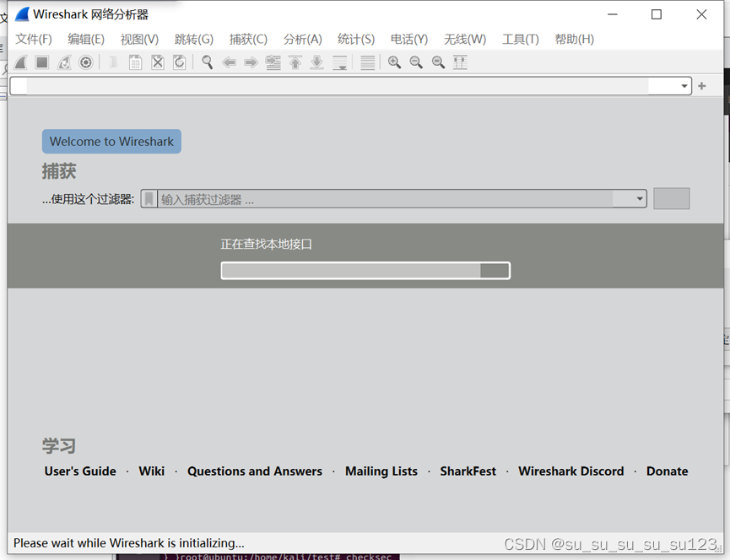
Task: Close the capture file icon
Action: click(x=158, y=62)
